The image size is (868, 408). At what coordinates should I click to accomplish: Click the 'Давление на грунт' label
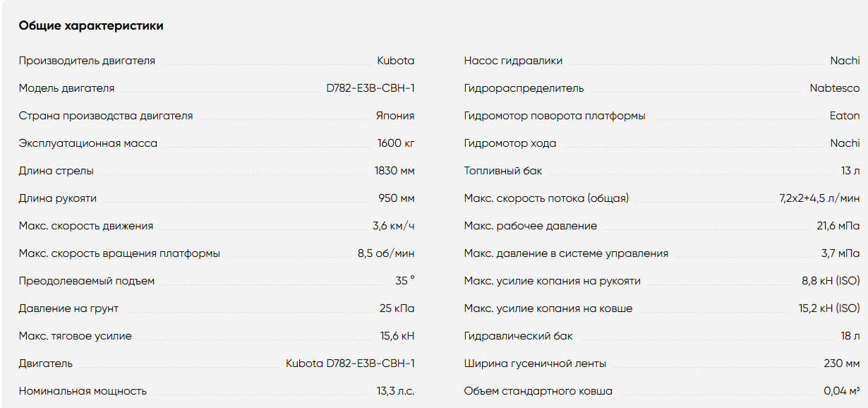pos(68,308)
